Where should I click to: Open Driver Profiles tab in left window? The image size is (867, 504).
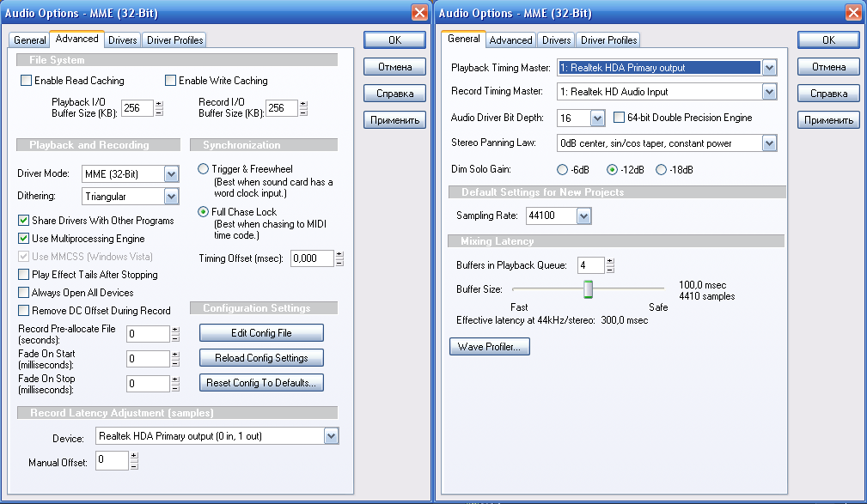(174, 40)
